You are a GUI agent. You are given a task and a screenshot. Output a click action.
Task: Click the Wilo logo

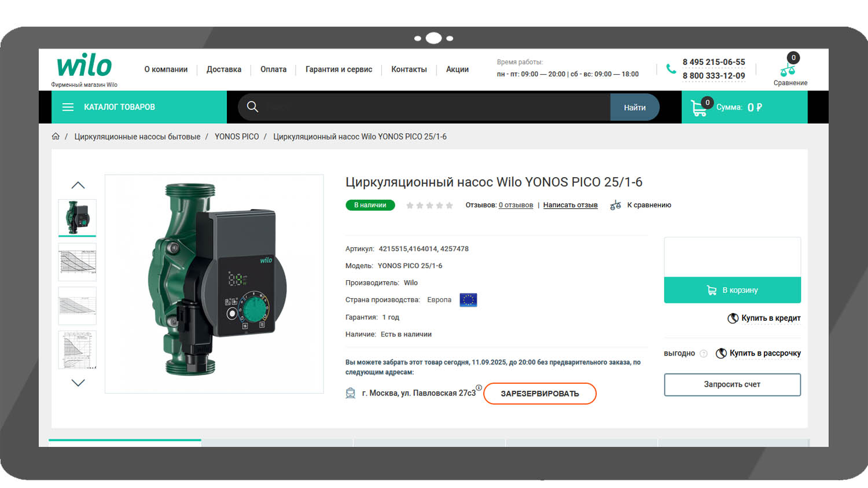[84, 65]
